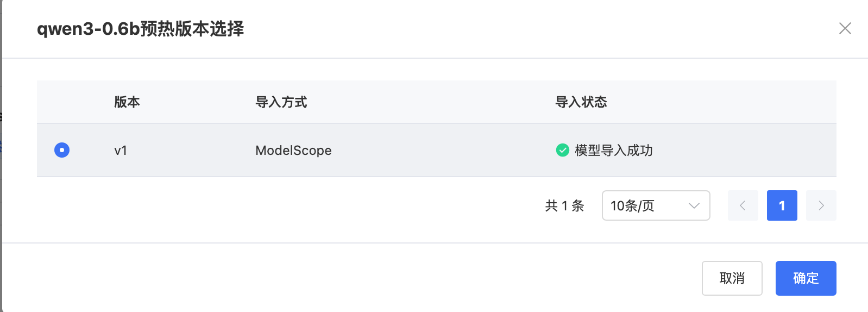Confirm selection with the 确定 button
868x312 pixels.
[806, 278]
